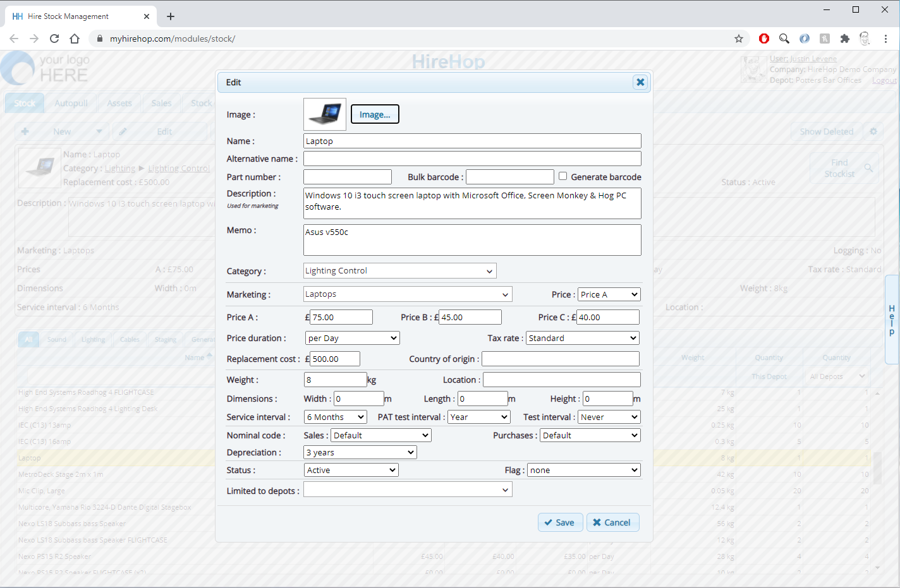Viewport: 900px width, 588px height.
Task: Click into the Alternative name field
Action: tap(472, 159)
